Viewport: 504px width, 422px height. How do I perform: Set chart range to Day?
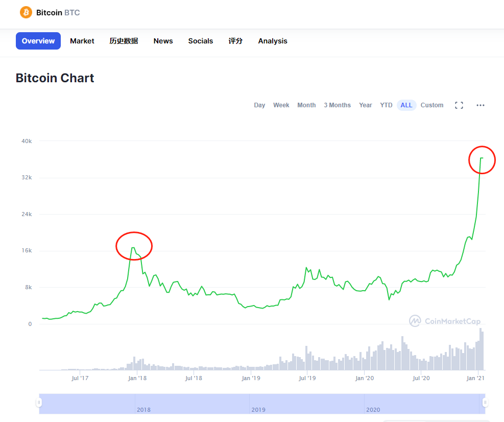(x=259, y=105)
